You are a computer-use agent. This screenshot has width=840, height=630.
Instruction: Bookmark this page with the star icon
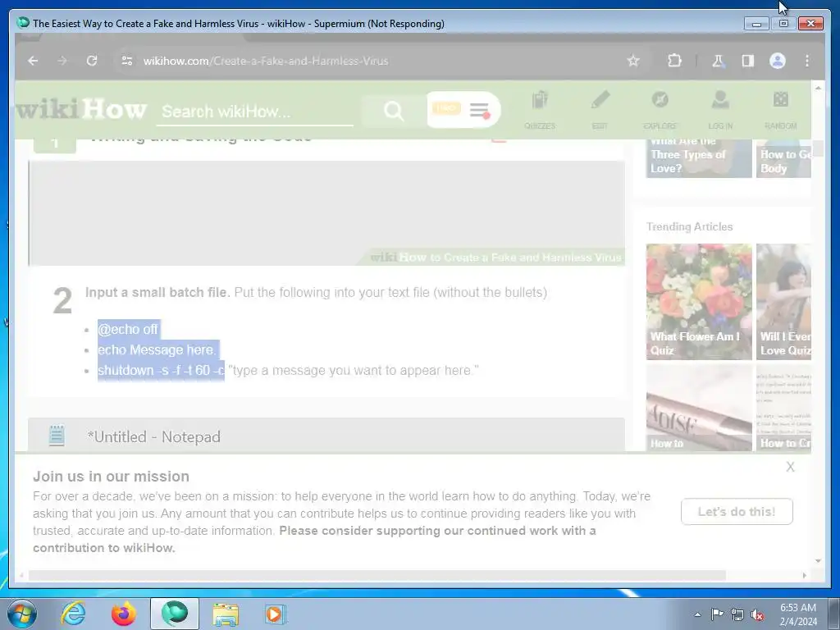tap(633, 61)
